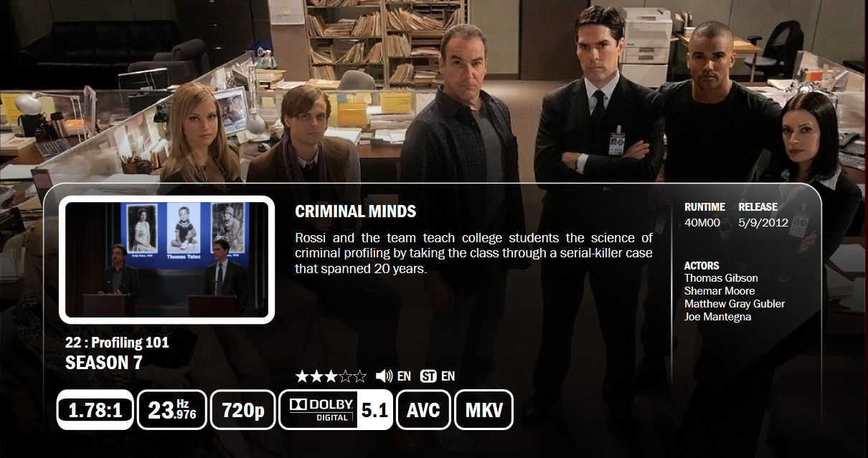The height and width of the screenshot is (458, 868).
Task: Click the 22 : Profiling 101 episode title
Action: click(117, 343)
